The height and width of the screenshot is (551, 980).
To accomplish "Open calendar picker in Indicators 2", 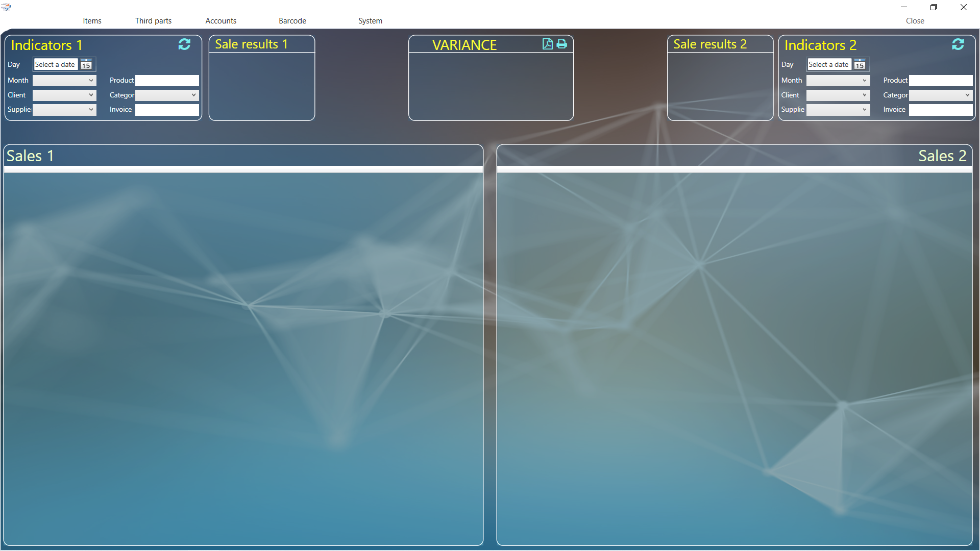I will pyautogui.click(x=860, y=65).
